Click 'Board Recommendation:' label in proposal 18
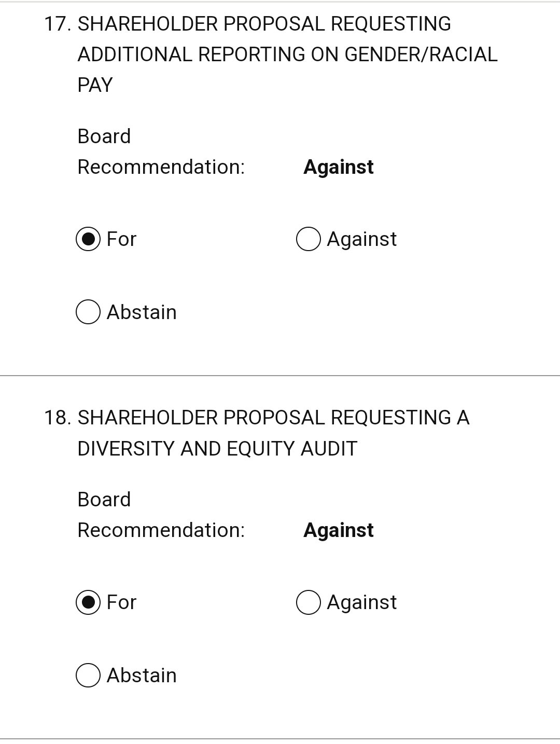The height and width of the screenshot is (744, 560). click(x=161, y=515)
